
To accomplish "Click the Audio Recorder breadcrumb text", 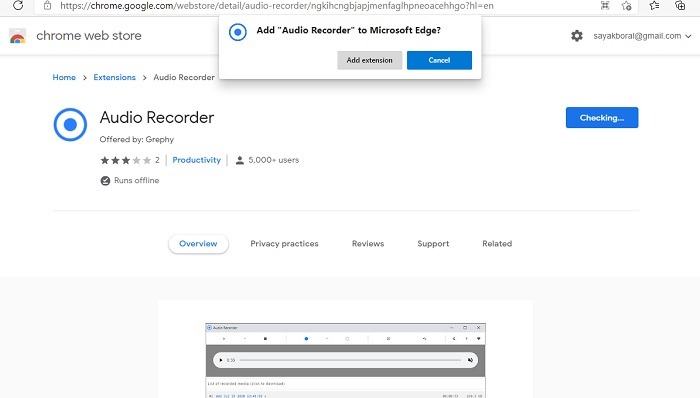I will coord(184,77).
